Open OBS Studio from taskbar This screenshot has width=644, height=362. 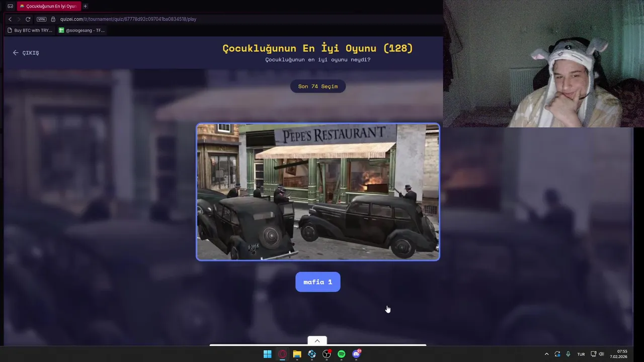327,354
